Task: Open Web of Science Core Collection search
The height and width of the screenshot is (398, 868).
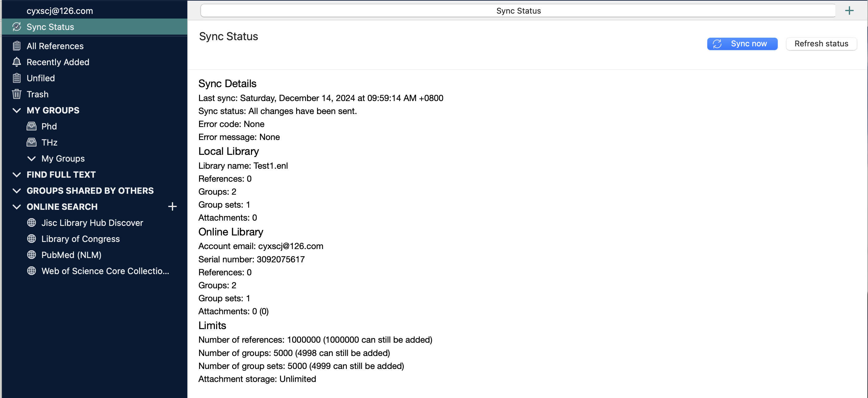Action: pos(105,271)
